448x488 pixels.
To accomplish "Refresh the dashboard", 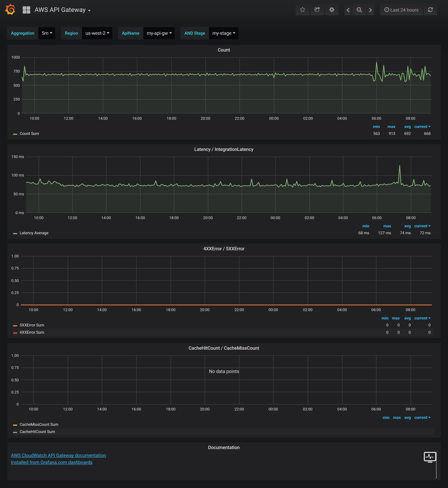I will tap(430, 10).
